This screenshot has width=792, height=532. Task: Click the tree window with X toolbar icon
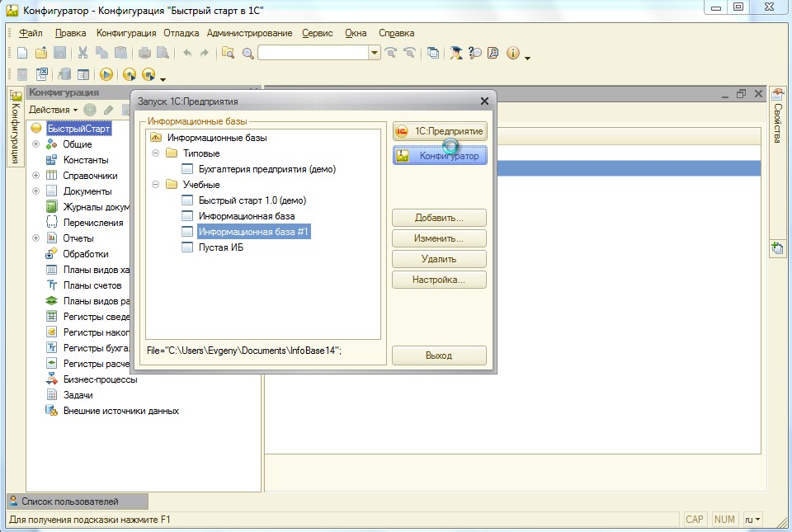[42, 75]
